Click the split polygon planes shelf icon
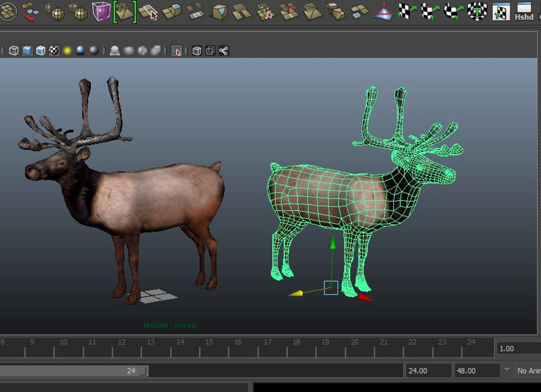Screen dimensions: 541x392 [x=242, y=11]
